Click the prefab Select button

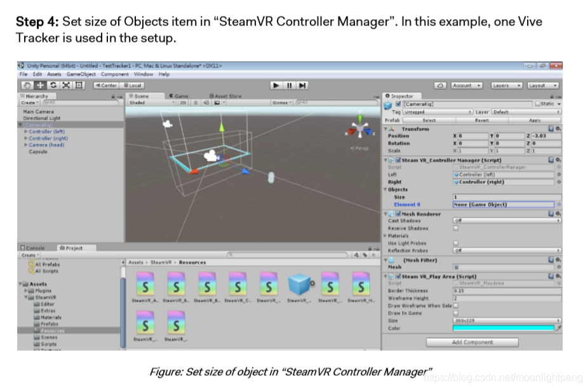tap(429, 121)
